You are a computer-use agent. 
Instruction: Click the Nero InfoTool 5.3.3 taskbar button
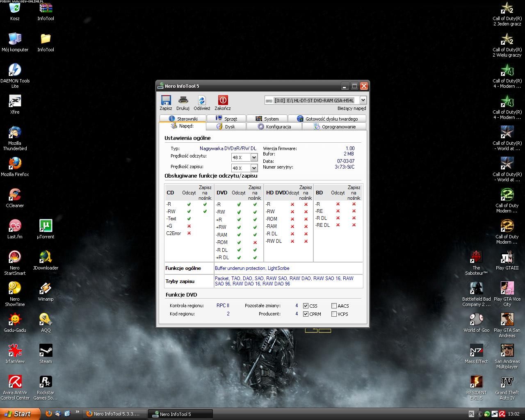click(114, 414)
